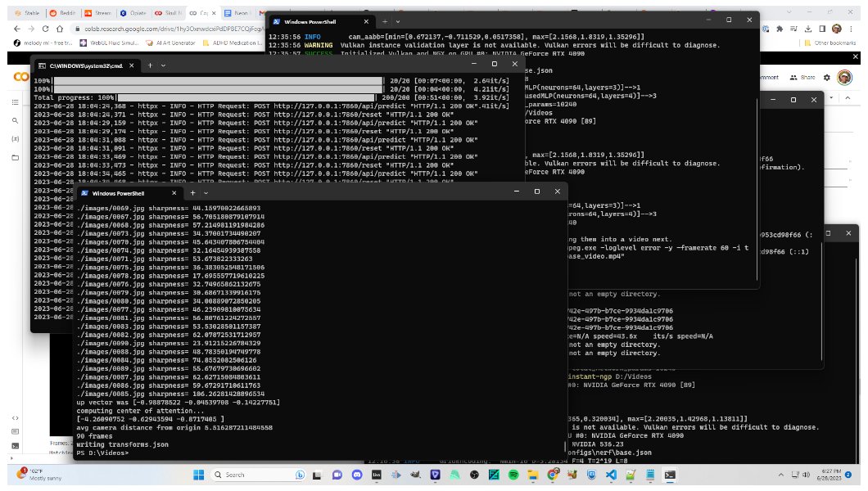Open new-tab dropdown in front PowerShell window
This screenshot has height=491, width=868.
click(206, 193)
